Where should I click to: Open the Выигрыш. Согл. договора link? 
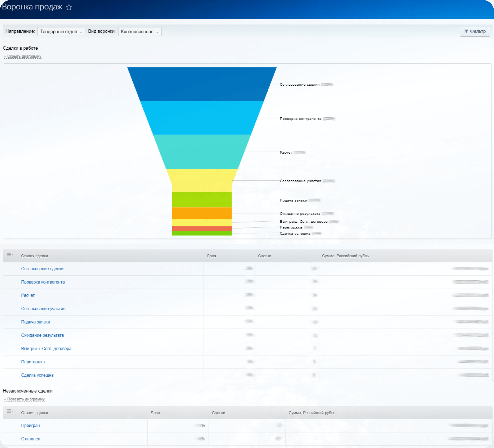(x=46, y=349)
